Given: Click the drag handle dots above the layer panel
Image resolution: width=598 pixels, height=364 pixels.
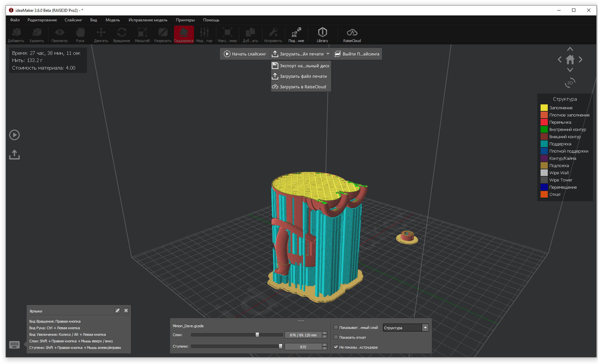Looking at the screenshot, I should click(x=301, y=321).
